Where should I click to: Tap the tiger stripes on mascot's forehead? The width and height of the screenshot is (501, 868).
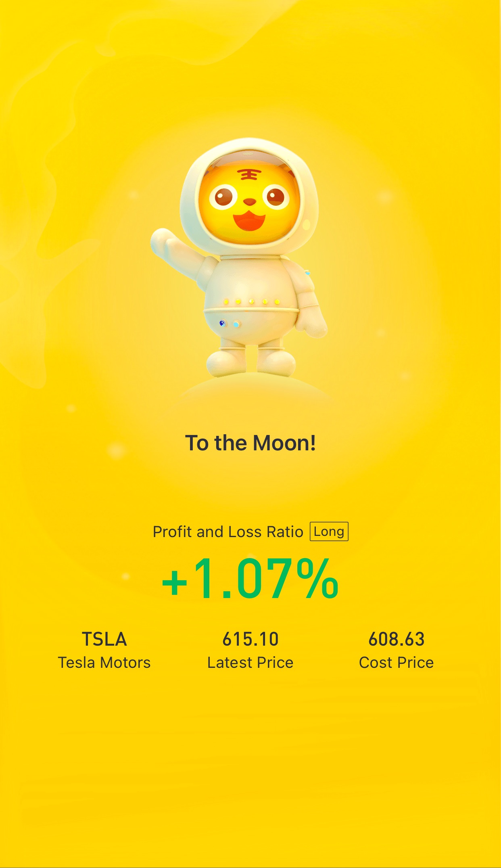249,175
